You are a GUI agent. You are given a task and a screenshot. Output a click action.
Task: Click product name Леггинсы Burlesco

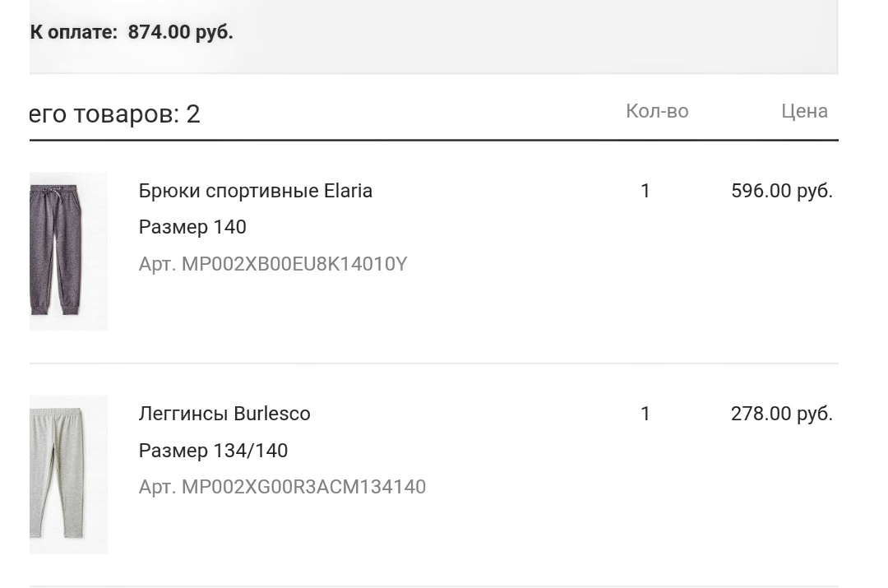[224, 414]
